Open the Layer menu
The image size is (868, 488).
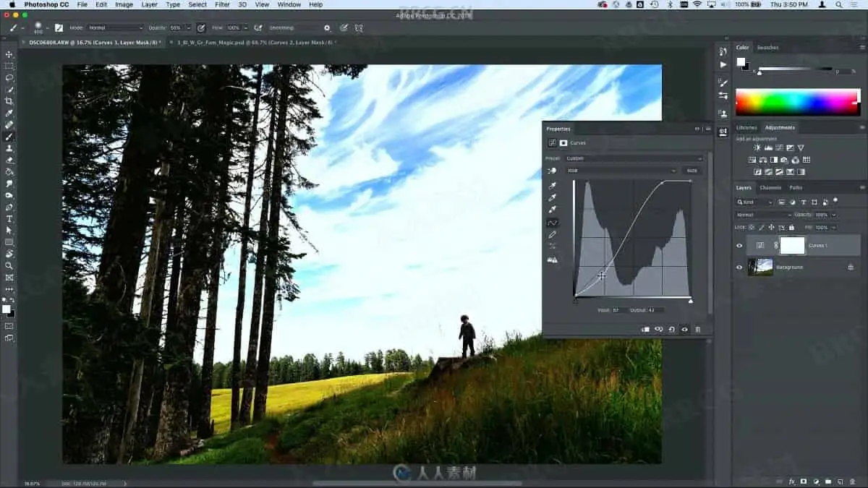(149, 4)
